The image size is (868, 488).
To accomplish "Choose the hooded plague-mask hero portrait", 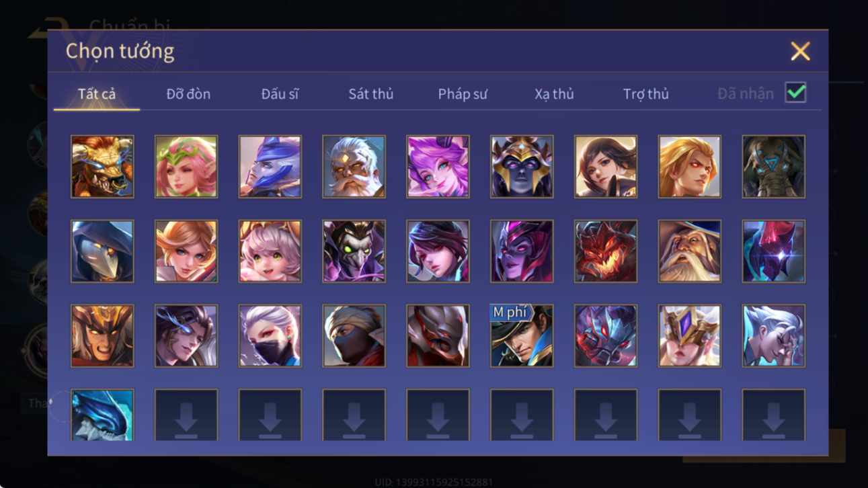I will 102,251.
